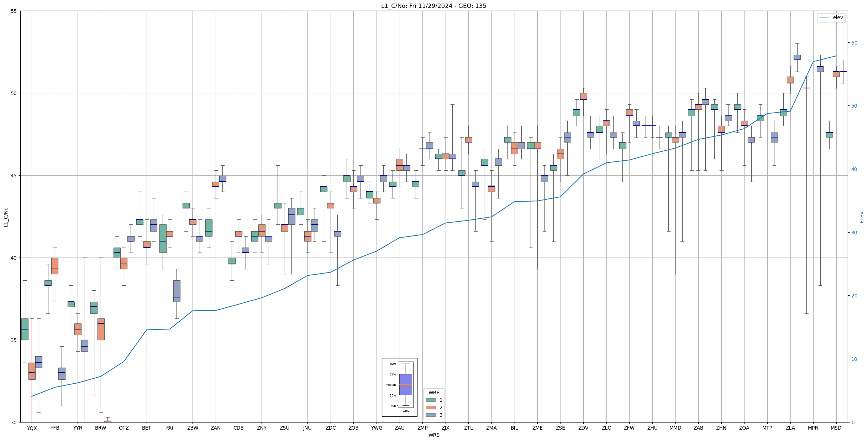Click the blue-gray WRE 3 legend swatch

pyautogui.click(x=430, y=415)
